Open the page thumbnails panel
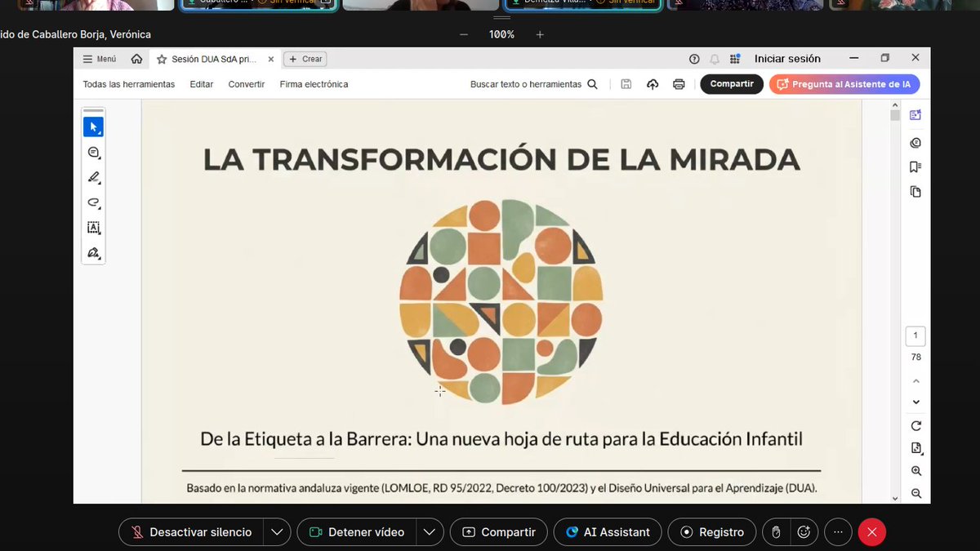 click(x=915, y=191)
